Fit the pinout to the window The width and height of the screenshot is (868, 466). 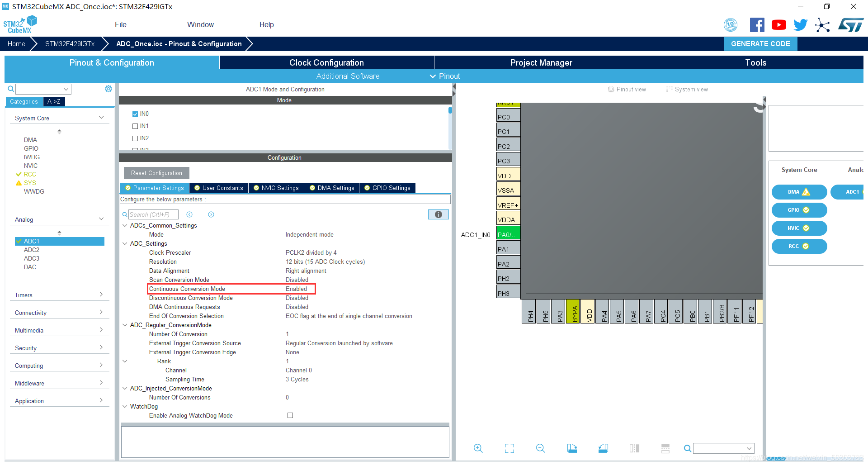pos(509,448)
